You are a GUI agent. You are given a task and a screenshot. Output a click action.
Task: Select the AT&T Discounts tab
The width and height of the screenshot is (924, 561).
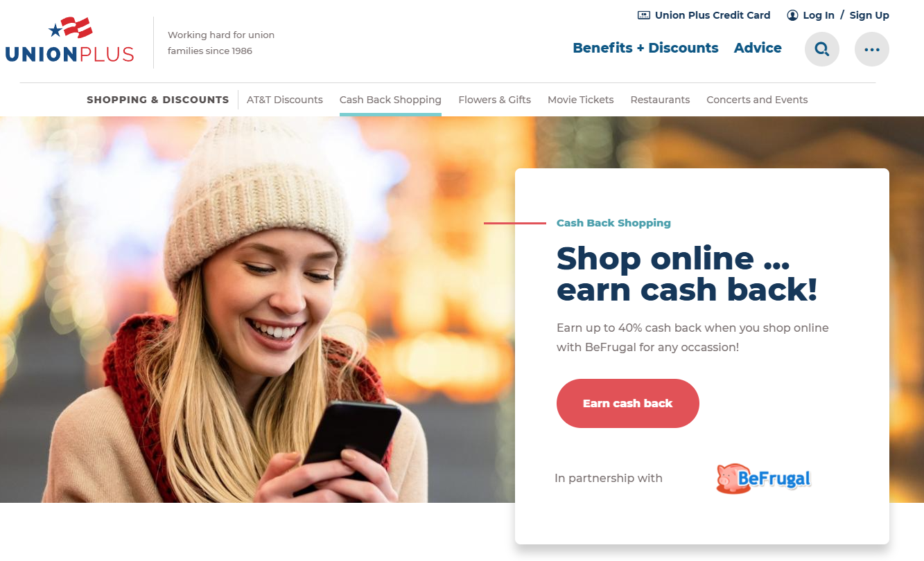point(285,100)
